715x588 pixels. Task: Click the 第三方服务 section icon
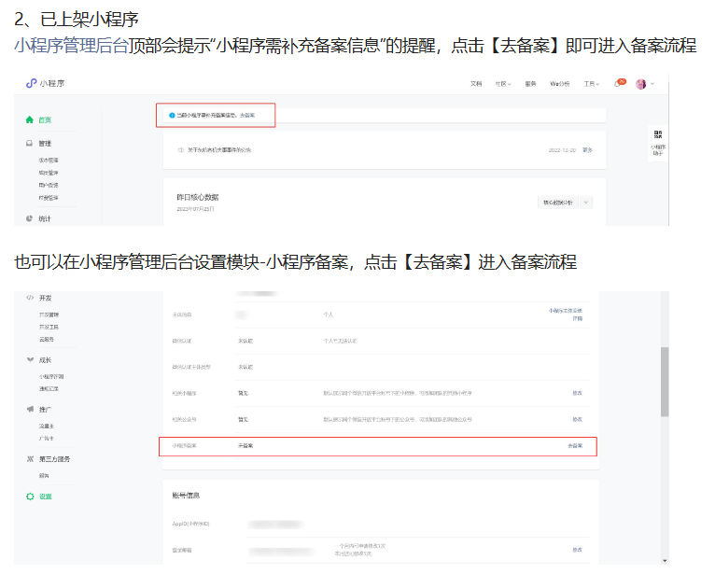[x=30, y=459]
